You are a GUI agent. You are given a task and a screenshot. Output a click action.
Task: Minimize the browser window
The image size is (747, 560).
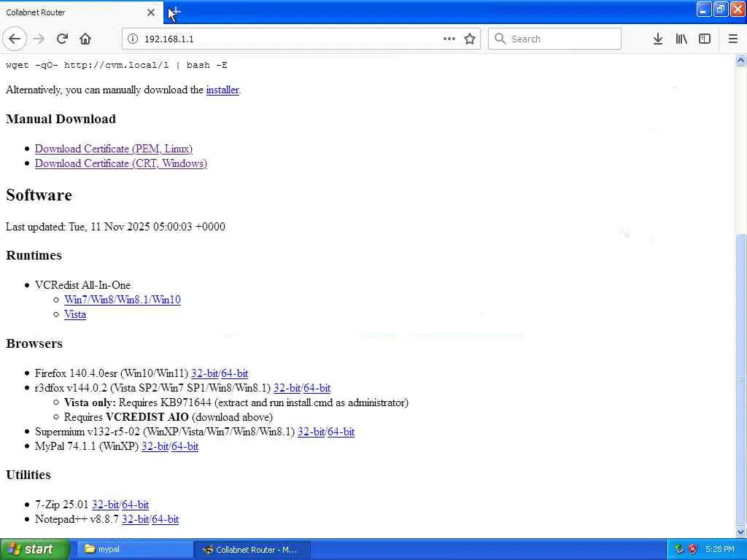704,9
